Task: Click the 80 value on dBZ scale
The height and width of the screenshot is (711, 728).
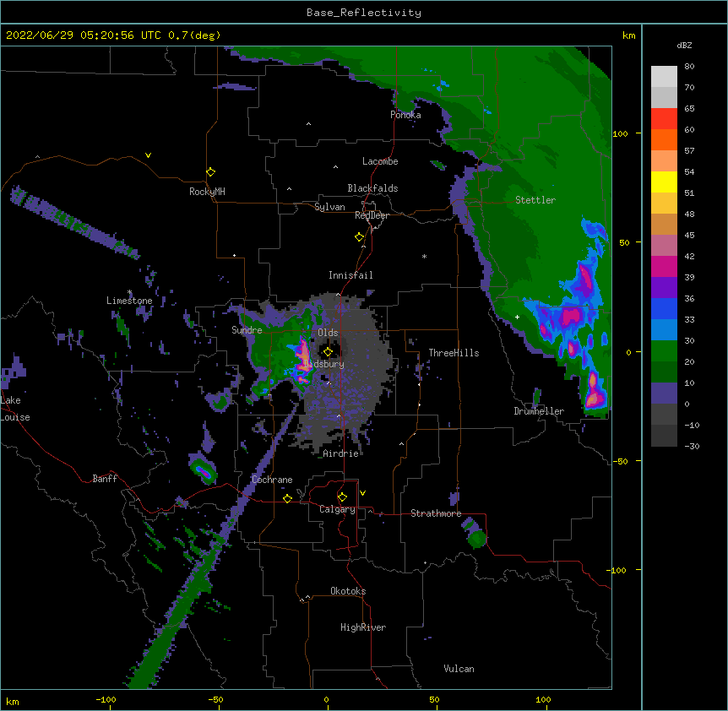Action: (689, 67)
